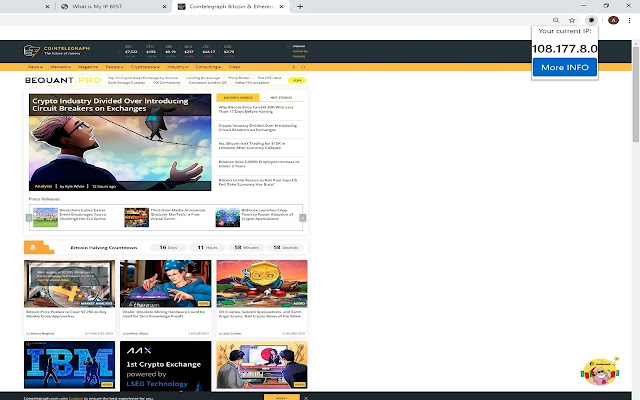The height and width of the screenshot is (400, 640).
Task: Open the Cookies link in the notice
Action: [76, 398]
